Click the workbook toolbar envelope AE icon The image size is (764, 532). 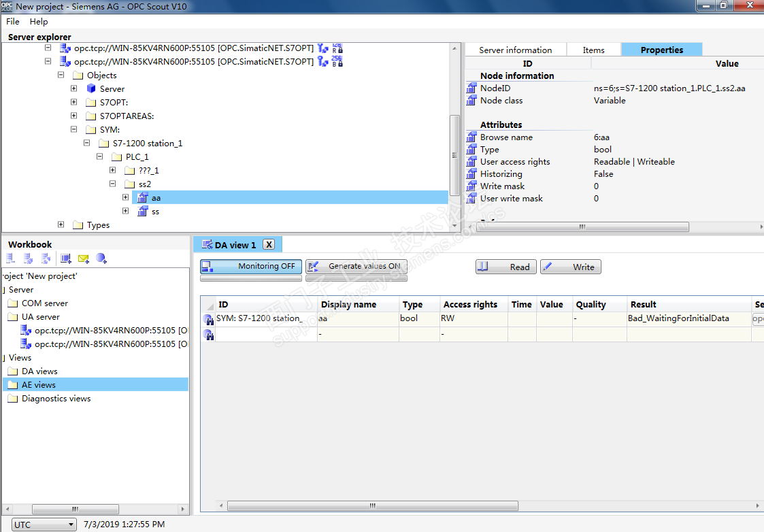click(x=83, y=259)
